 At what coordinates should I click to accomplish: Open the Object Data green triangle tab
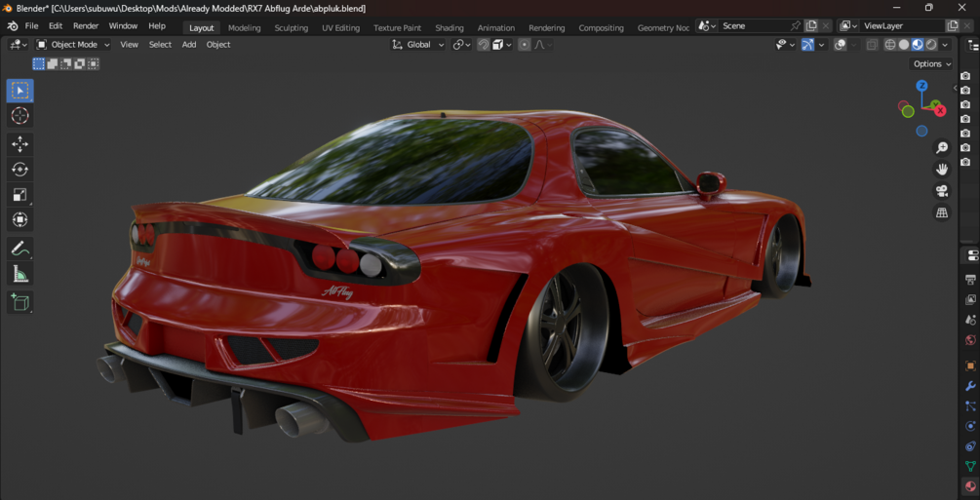click(x=970, y=466)
